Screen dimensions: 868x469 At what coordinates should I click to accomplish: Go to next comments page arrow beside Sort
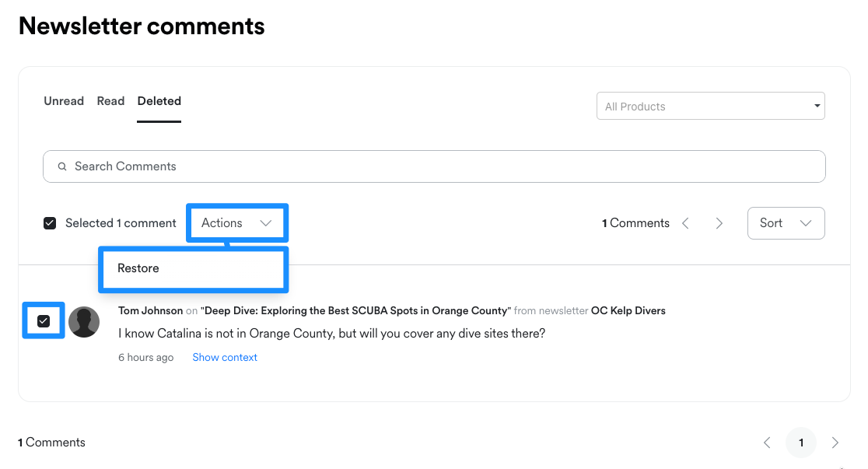pyautogui.click(x=719, y=223)
